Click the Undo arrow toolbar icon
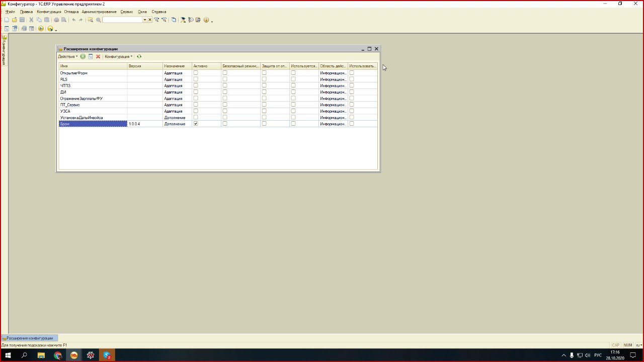The width and height of the screenshot is (644, 362). (x=74, y=20)
